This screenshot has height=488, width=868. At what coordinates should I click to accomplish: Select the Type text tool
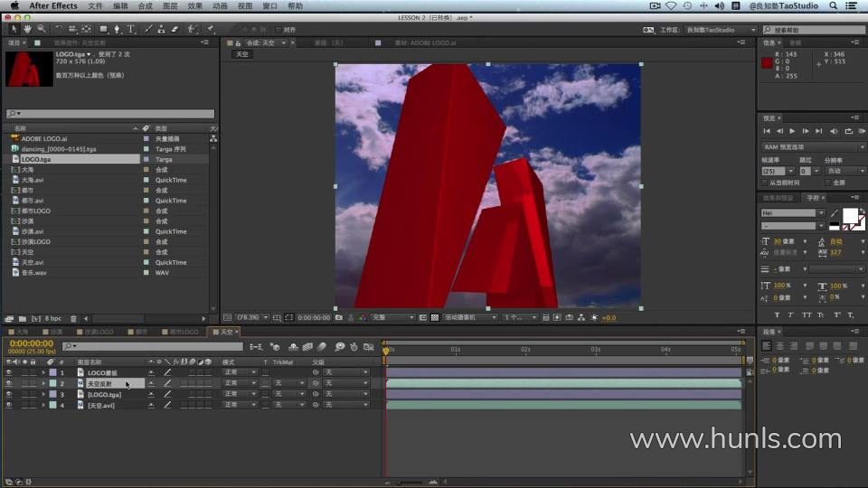pos(131,29)
